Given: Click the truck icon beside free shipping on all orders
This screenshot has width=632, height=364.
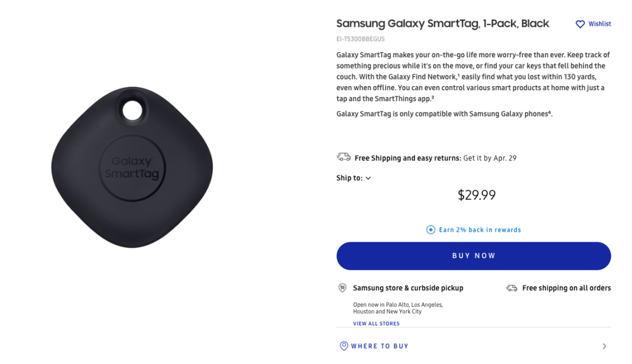Looking at the screenshot, I should [x=511, y=288].
